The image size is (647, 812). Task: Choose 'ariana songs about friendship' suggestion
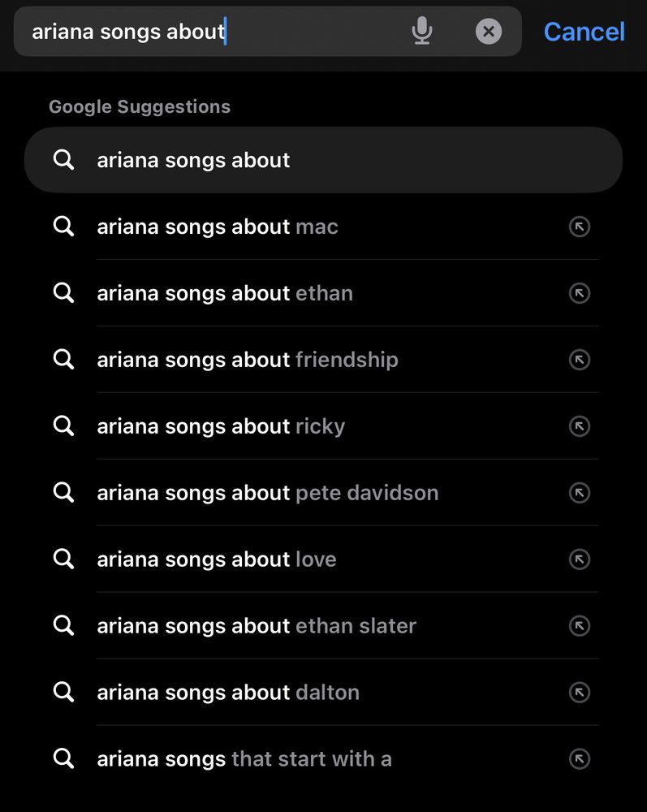pos(247,360)
